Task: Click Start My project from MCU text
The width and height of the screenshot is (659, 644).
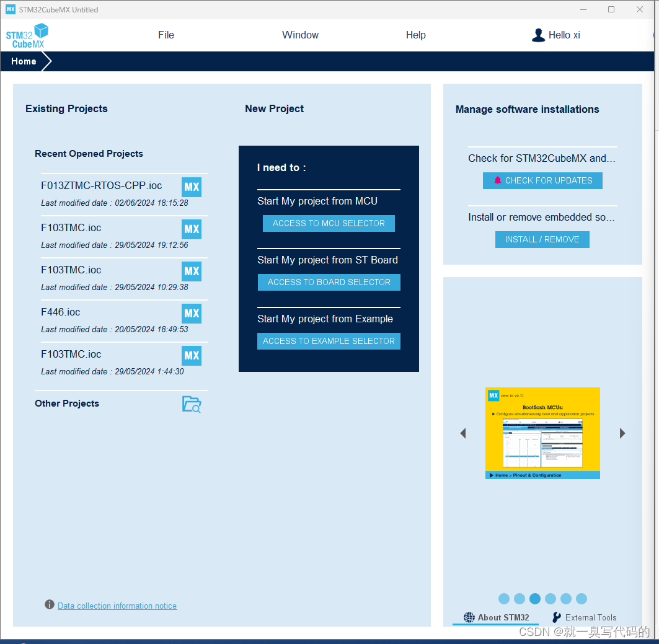Action: [317, 201]
